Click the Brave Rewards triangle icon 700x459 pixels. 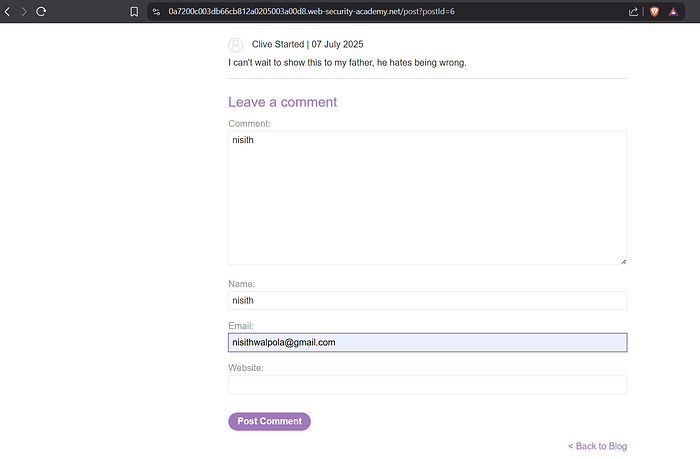tap(673, 12)
